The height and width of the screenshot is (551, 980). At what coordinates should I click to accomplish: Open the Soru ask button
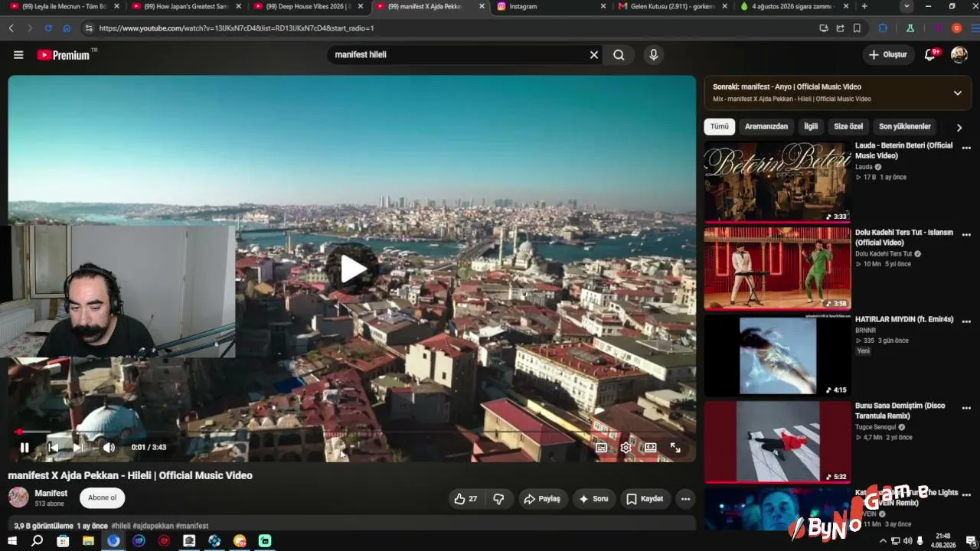593,499
